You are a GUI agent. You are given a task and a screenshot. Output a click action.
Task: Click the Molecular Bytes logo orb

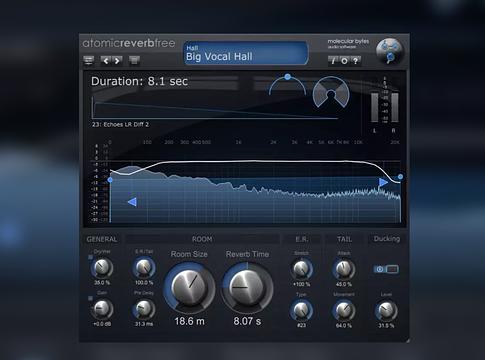(x=389, y=51)
